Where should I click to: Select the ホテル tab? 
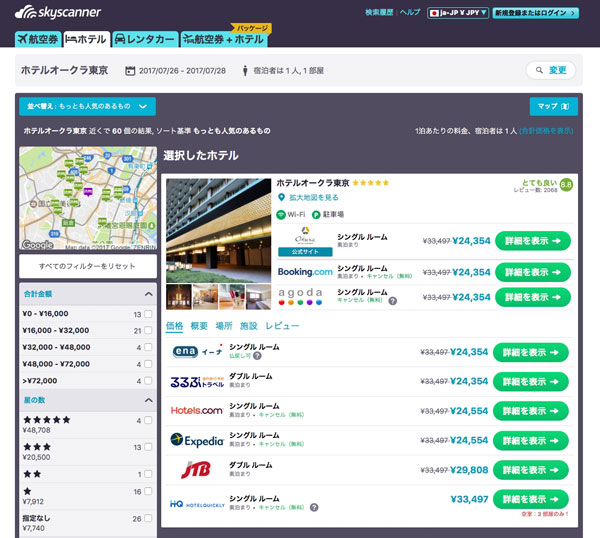87,39
